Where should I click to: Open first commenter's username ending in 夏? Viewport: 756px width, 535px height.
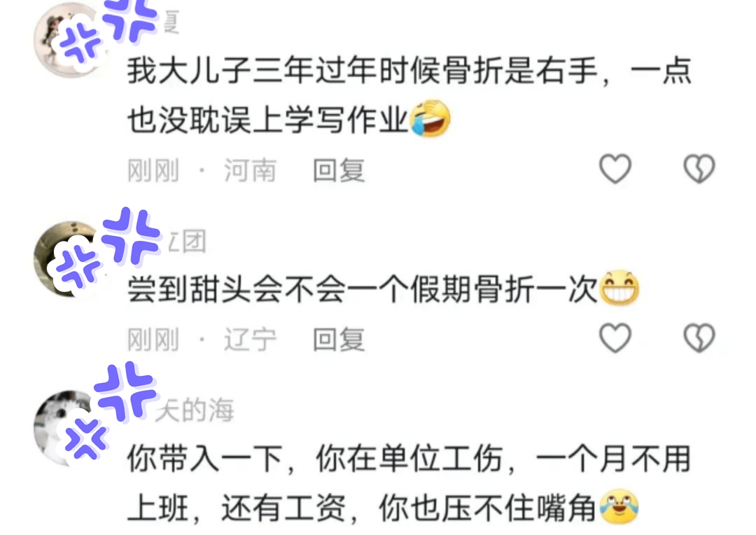click(171, 22)
